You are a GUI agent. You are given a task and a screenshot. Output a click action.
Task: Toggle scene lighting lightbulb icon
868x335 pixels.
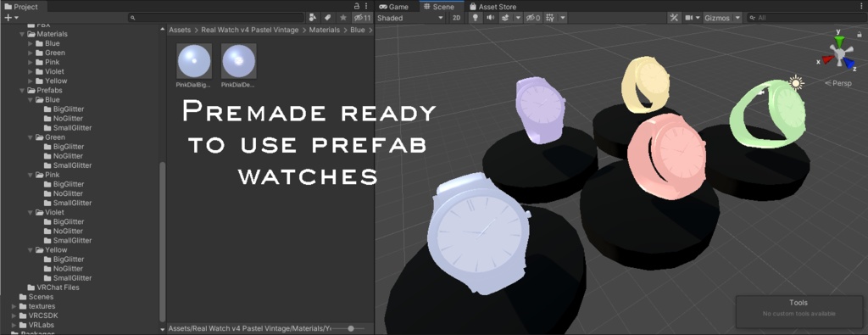(x=475, y=18)
